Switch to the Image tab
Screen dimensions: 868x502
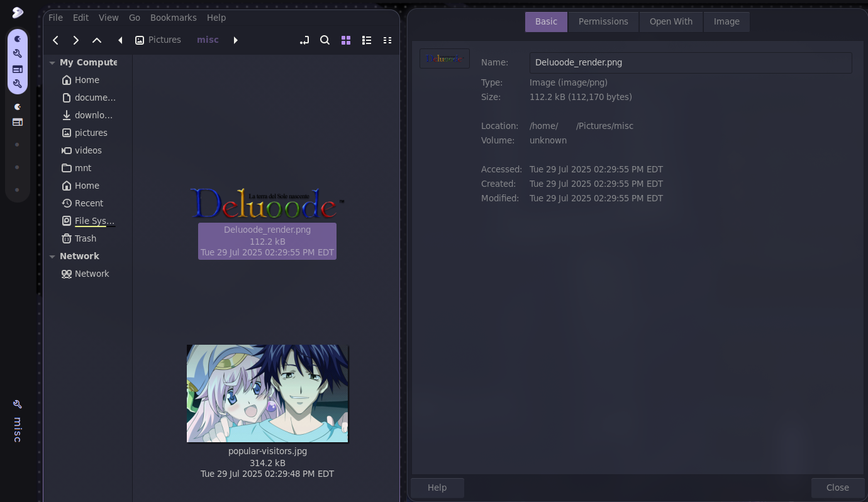click(x=726, y=21)
